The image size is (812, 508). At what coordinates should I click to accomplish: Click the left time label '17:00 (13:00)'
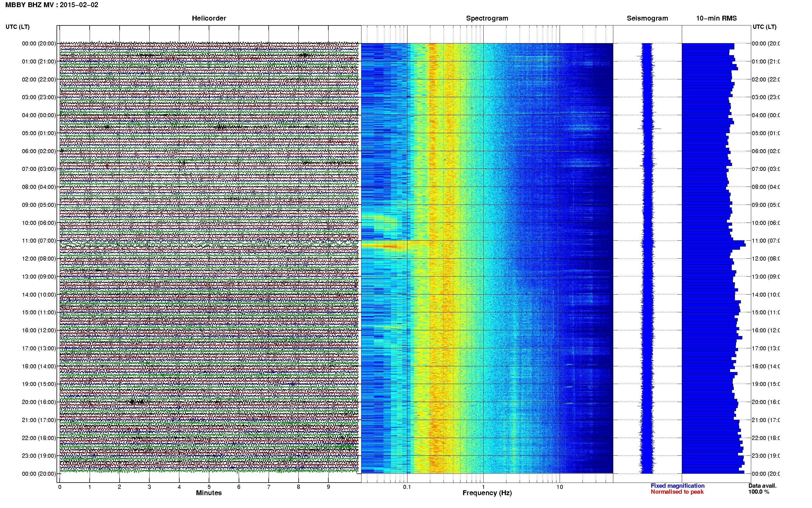(x=39, y=348)
